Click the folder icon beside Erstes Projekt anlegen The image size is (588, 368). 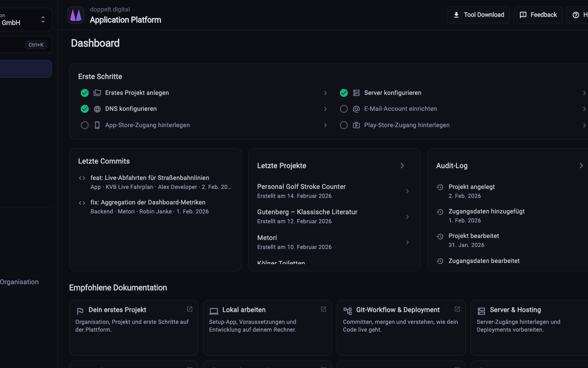point(97,93)
